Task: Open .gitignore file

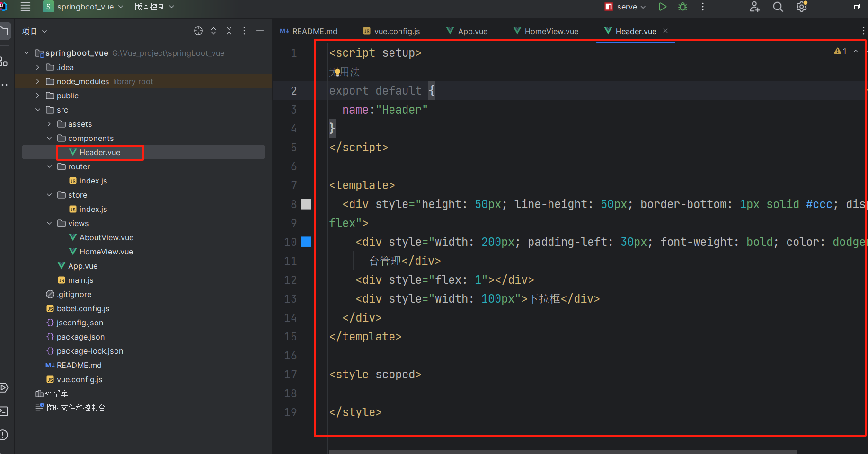Action: [69, 294]
